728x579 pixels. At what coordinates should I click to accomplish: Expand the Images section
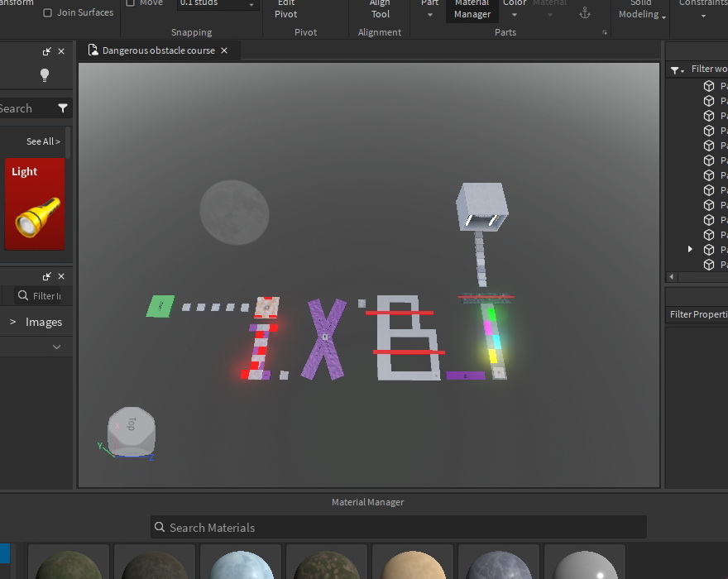click(13, 322)
